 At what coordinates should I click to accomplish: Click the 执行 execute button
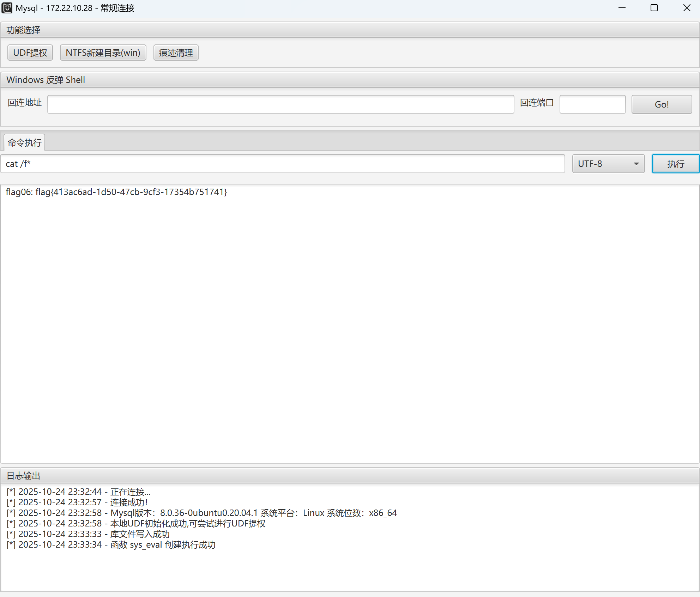[675, 164]
